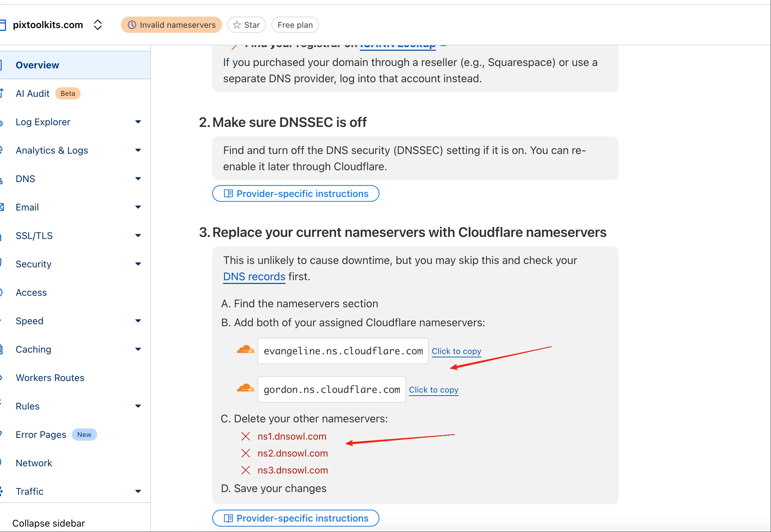Expand the SSL/TLS section arrow
The width and height of the screenshot is (771, 532).
tap(138, 236)
